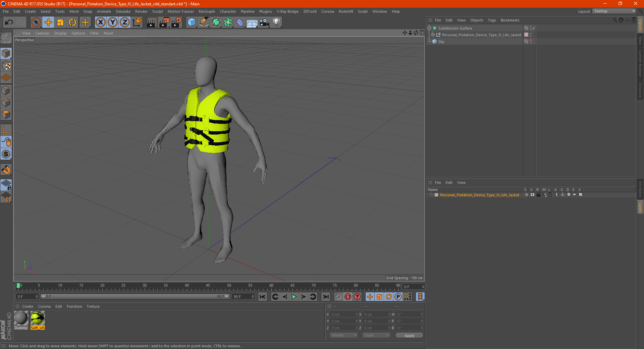Open the MoGraph menu
Screen dimensions: 644x349
(x=207, y=11)
